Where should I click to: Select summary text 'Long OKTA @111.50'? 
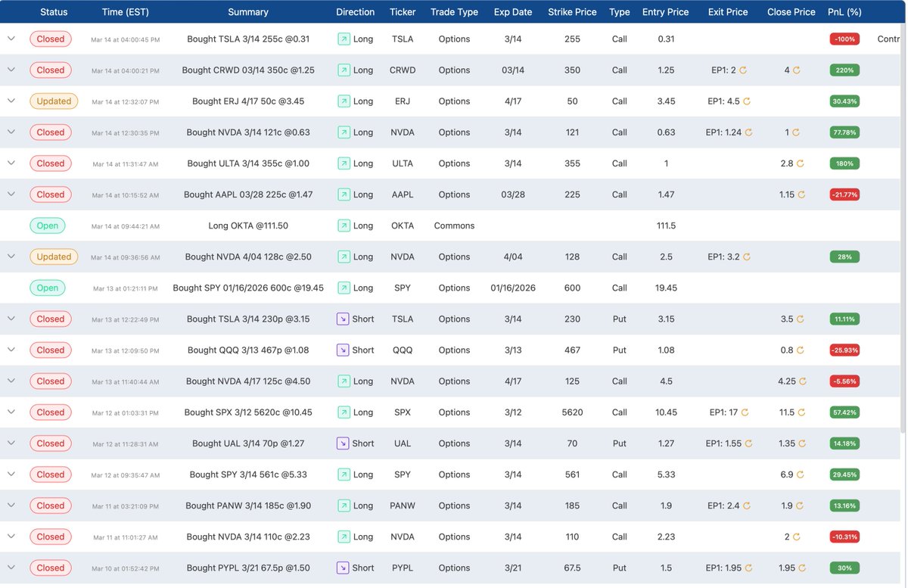click(x=248, y=226)
